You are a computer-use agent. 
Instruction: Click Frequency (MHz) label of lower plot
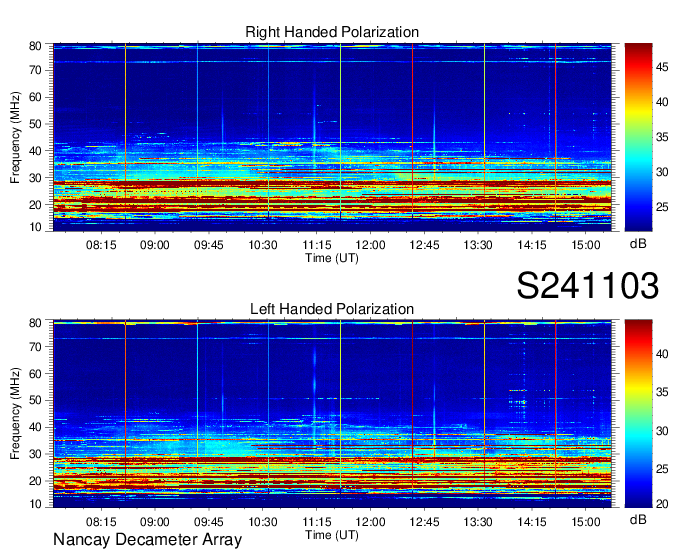point(15,414)
